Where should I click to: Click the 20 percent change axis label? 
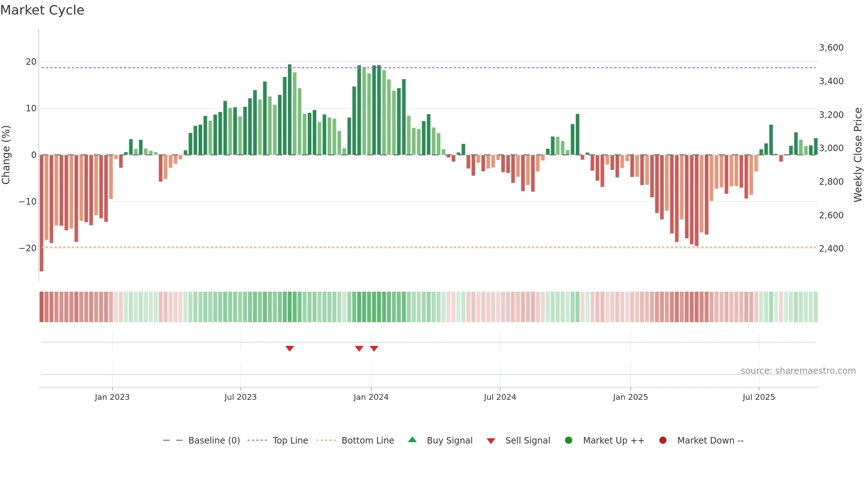31,62
